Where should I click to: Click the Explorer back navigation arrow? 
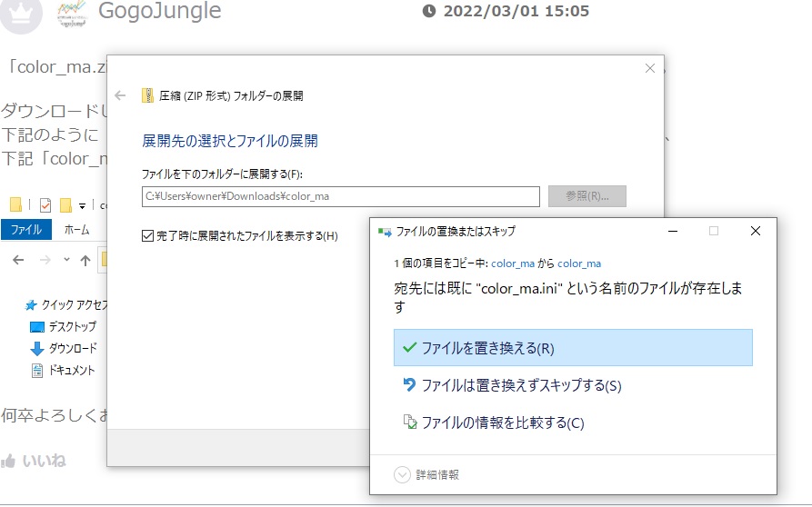[x=19, y=261]
